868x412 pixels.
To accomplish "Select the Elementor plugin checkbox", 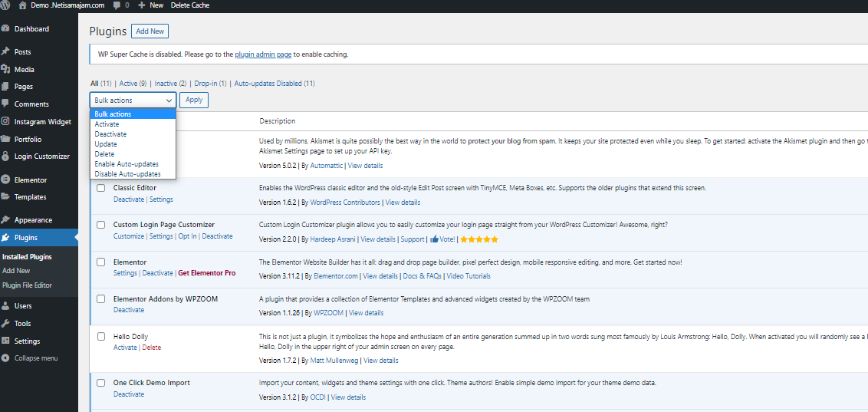I will click(100, 262).
